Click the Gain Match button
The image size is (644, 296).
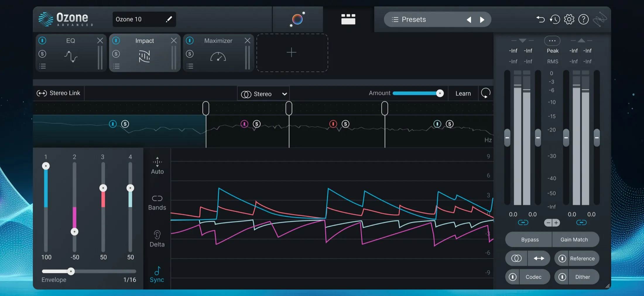[576, 239]
